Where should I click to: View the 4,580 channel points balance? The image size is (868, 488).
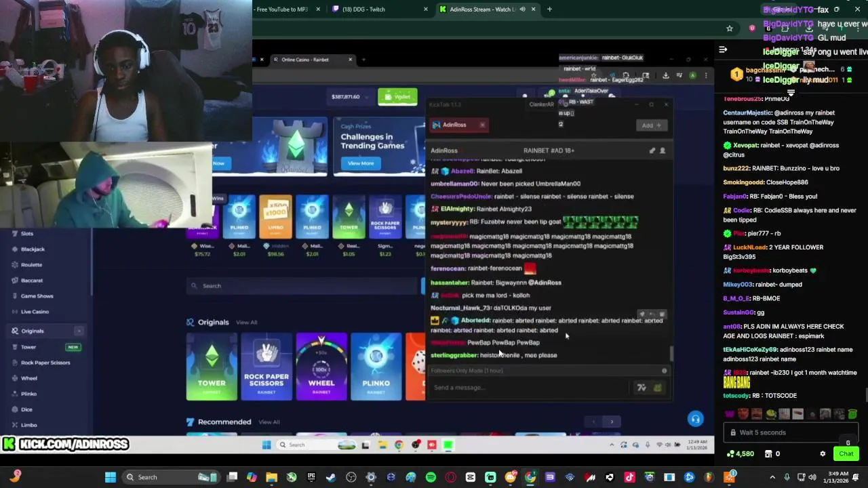(740, 453)
